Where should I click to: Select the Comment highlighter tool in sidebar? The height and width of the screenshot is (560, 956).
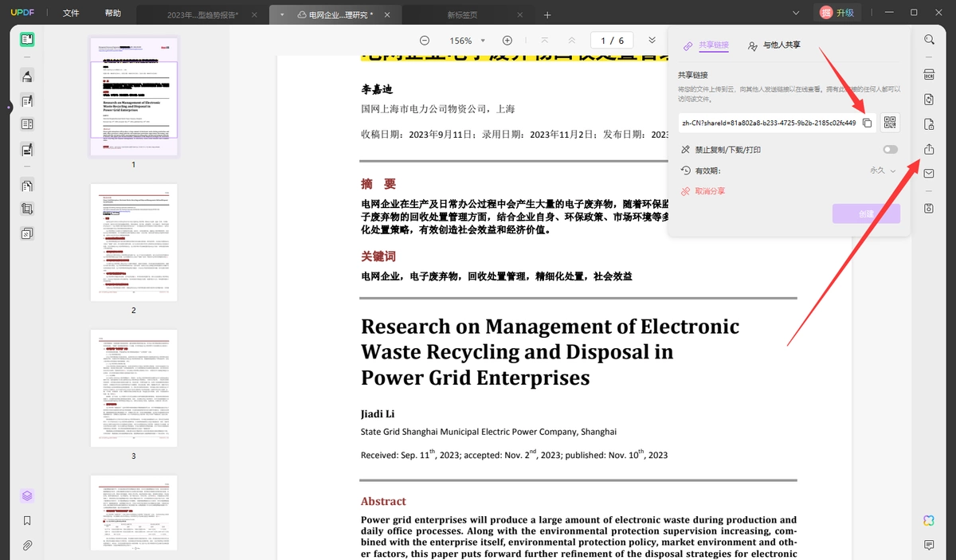pos(27,76)
